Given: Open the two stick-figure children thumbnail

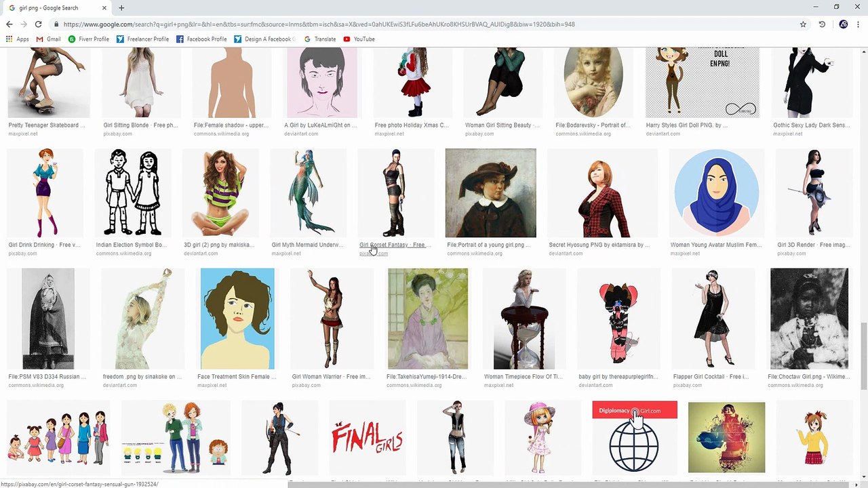Looking at the screenshot, I should [x=133, y=193].
